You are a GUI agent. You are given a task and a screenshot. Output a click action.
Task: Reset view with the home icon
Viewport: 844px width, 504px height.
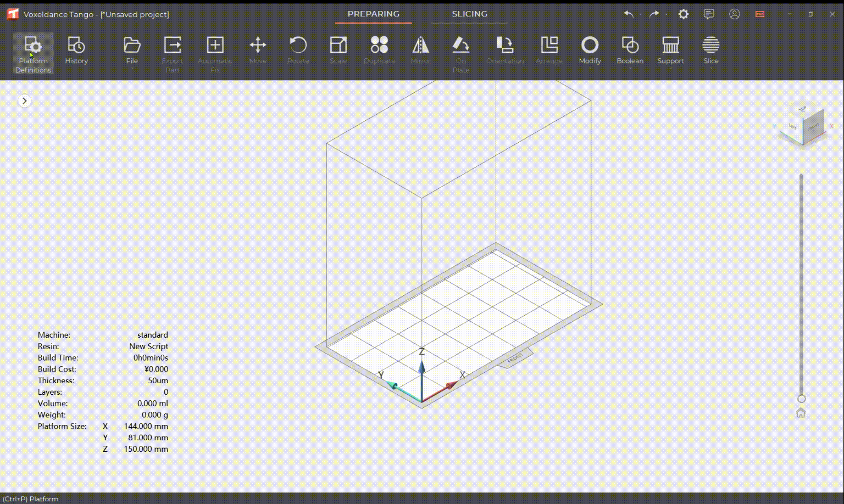(801, 413)
